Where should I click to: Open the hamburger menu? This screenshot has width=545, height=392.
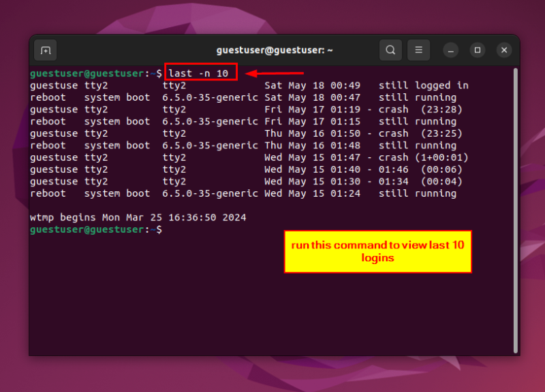tap(419, 50)
